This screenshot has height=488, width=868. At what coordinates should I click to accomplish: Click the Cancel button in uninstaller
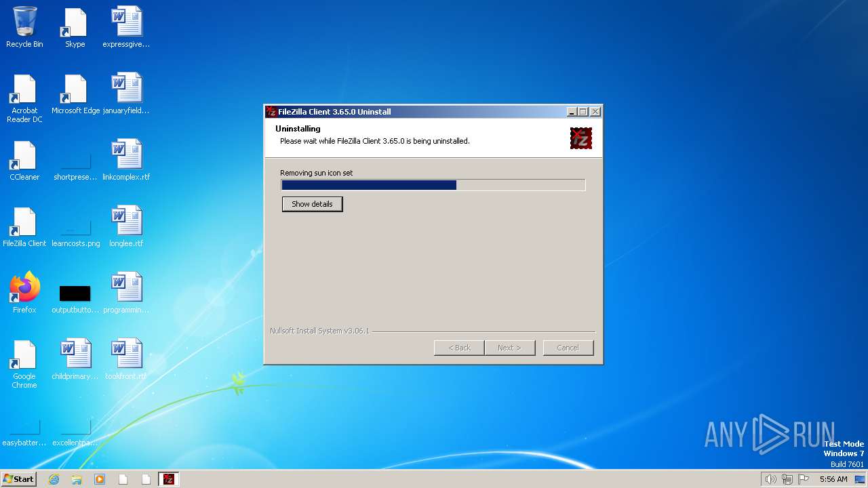point(568,348)
